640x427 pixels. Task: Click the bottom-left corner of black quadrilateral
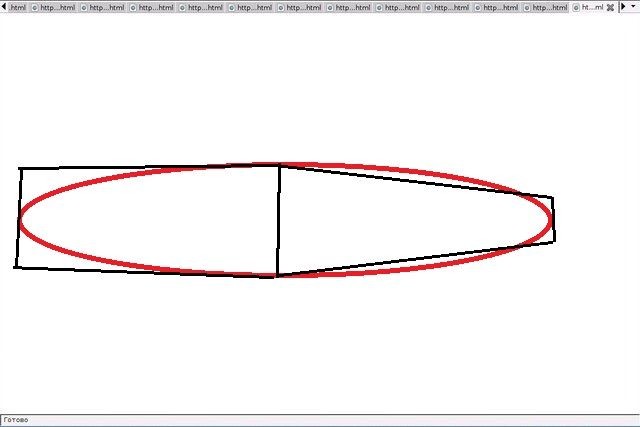pos(16,267)
